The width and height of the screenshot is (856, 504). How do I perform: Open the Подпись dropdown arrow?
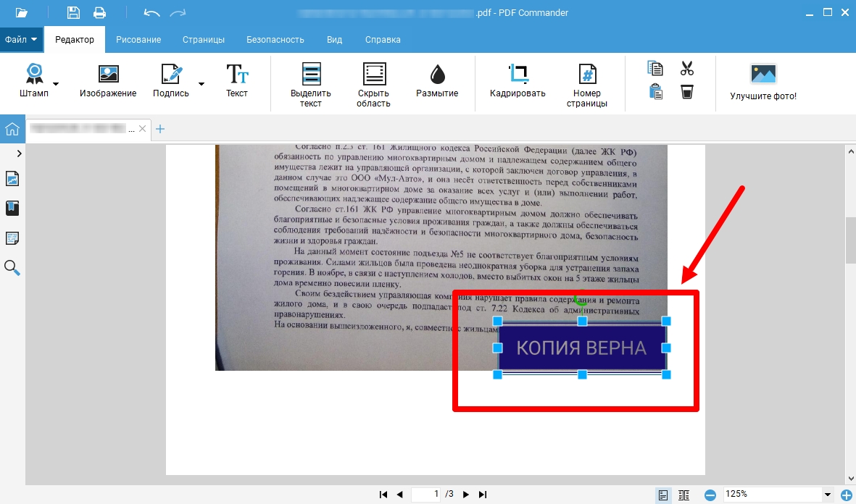coord(201,84)
